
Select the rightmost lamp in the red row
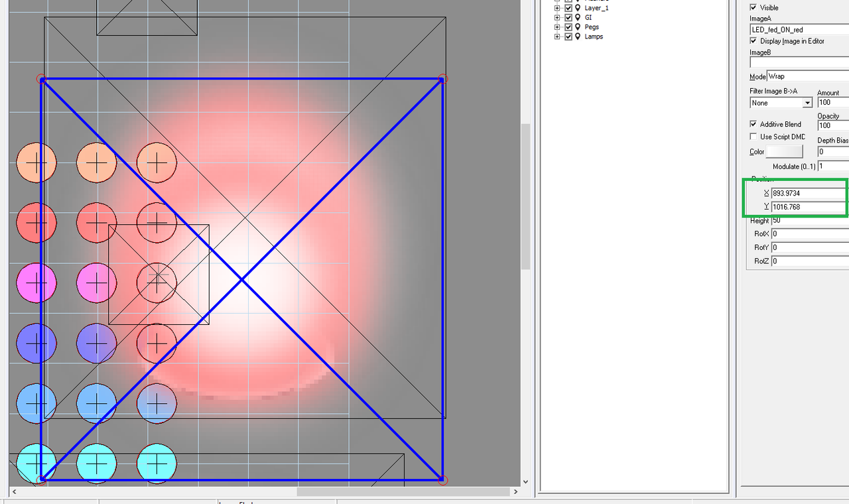coord(157,223)
